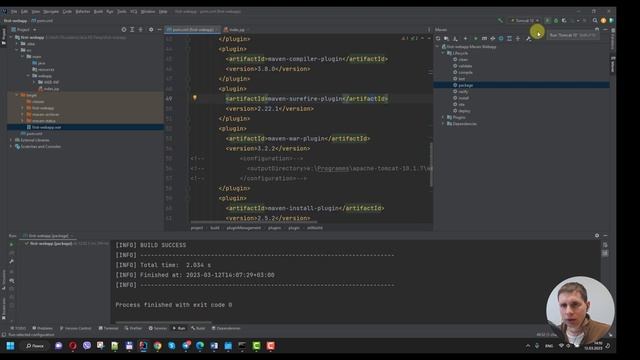Click Project panel Expand All icon
Screen dimensions: 640x360
[132, 29]
